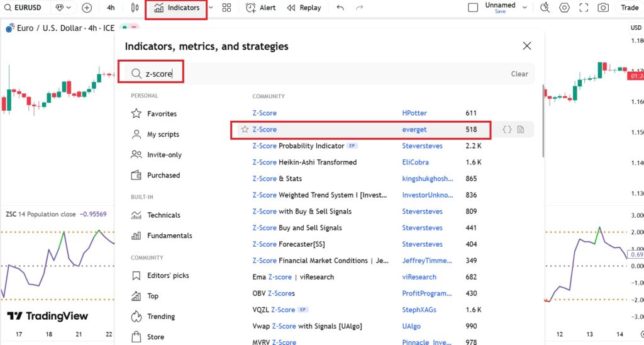
Task: Enter fullscreen mode icon
Action: click(x=584, y=8)
